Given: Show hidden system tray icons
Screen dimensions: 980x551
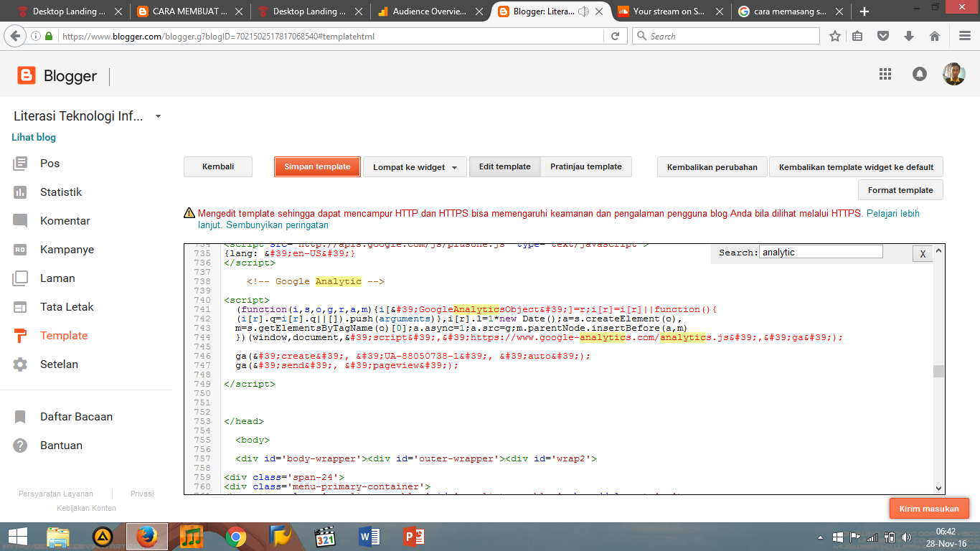Looking at the screenshot, I should (822, 537).
